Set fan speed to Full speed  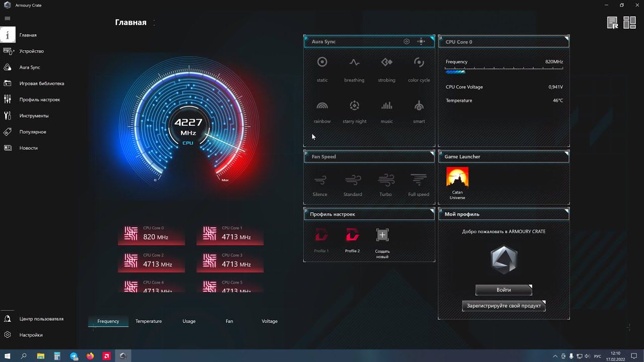click(419, 185)
